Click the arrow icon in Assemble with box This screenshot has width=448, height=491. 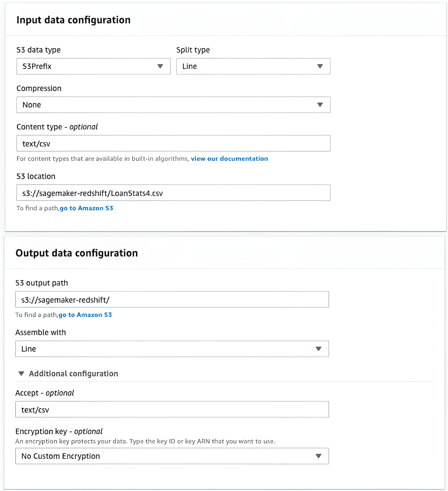click(x=318, y=349)
